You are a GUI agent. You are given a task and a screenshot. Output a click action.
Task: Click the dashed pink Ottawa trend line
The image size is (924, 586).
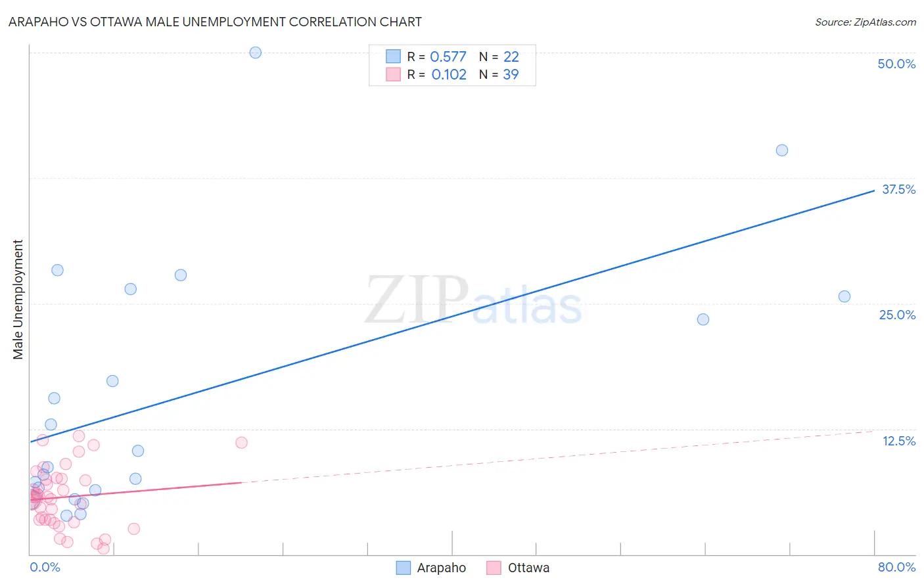[x=559, y=457]
